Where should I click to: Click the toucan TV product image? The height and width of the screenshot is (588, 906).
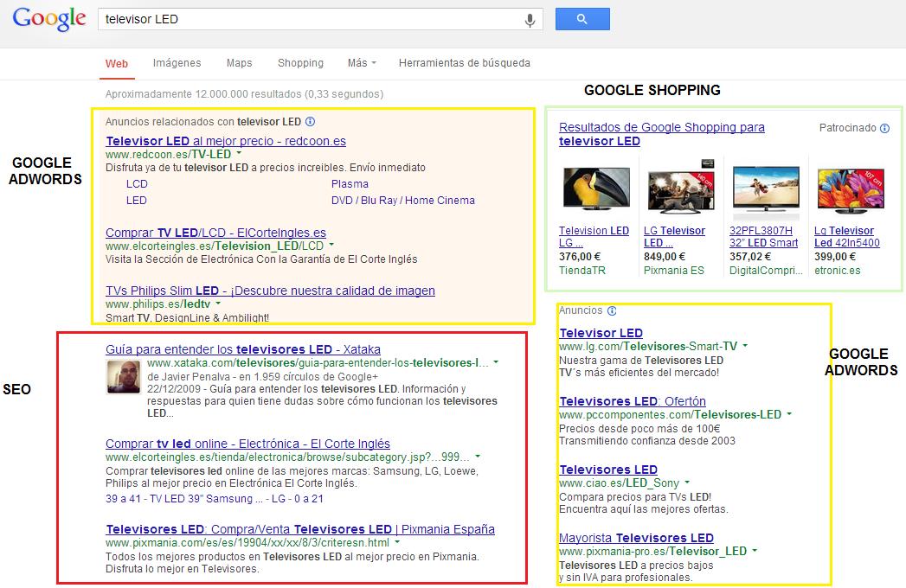coord(596,189)
